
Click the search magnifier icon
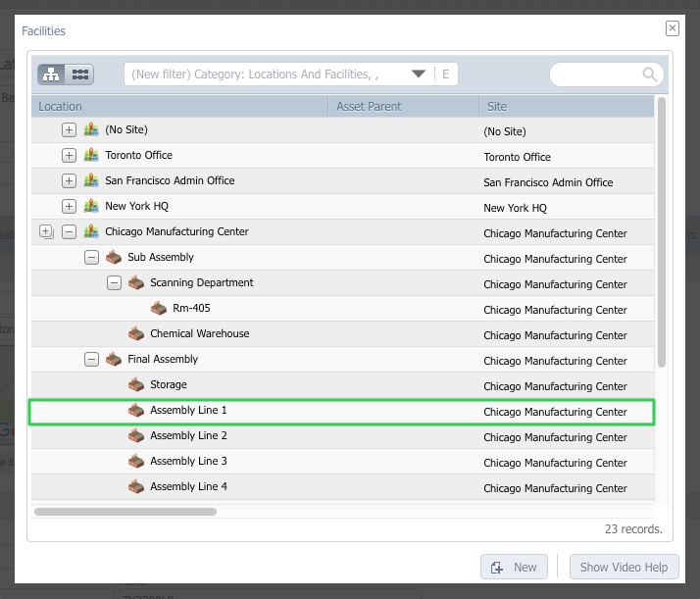point(649,75)
